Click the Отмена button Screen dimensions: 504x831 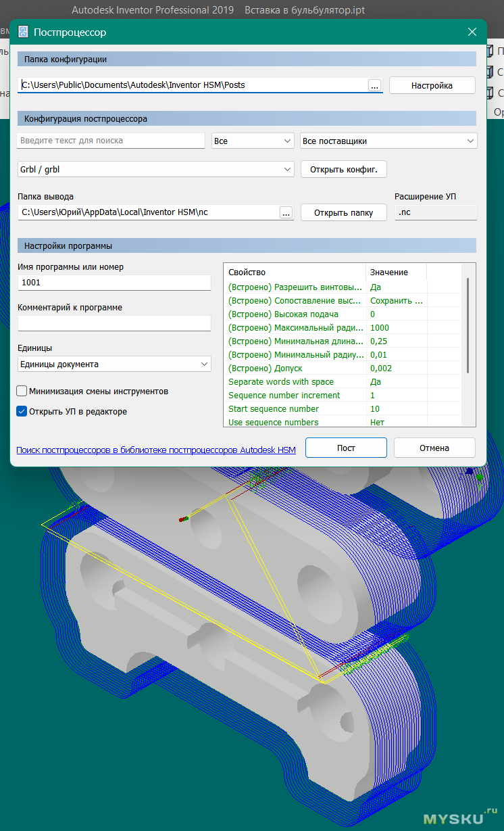tap(434, 448)
